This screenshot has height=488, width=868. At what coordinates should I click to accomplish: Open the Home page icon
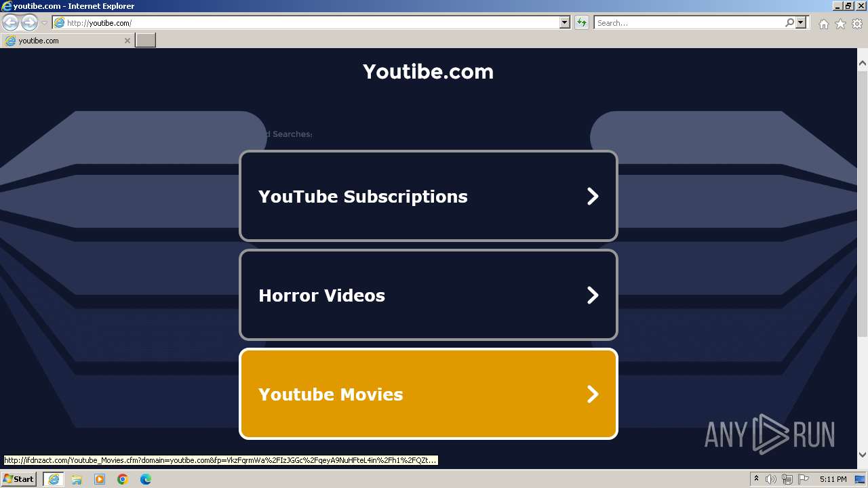tap(823, 24)
